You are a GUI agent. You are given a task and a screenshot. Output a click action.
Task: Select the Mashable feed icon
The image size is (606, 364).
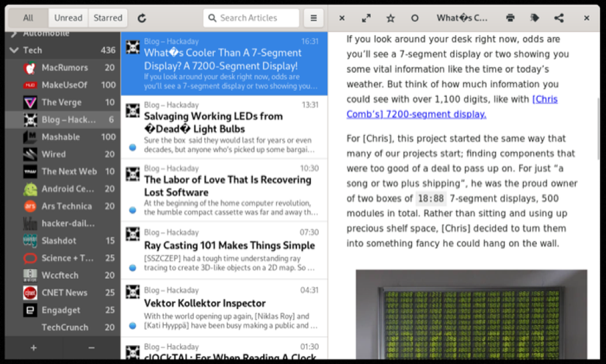30,137
